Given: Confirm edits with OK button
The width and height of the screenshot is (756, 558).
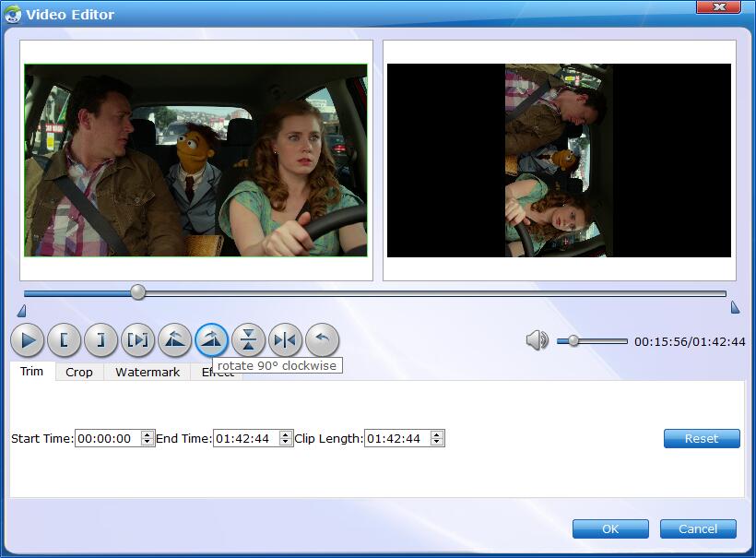Looking at the screenshot, I should [x=610, y=528].
